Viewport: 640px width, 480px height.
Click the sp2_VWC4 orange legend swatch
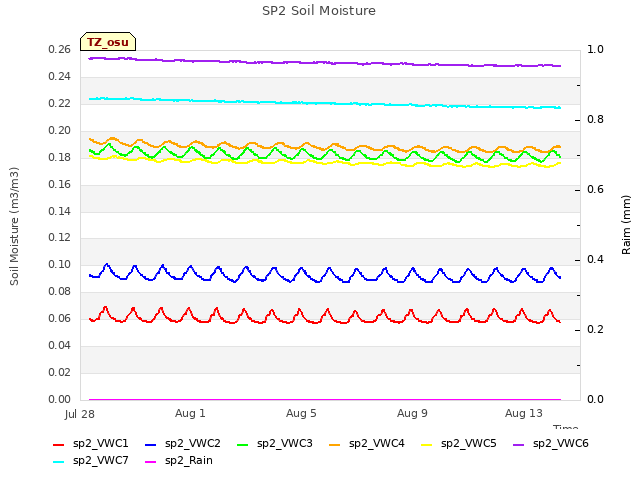(335, 444)
